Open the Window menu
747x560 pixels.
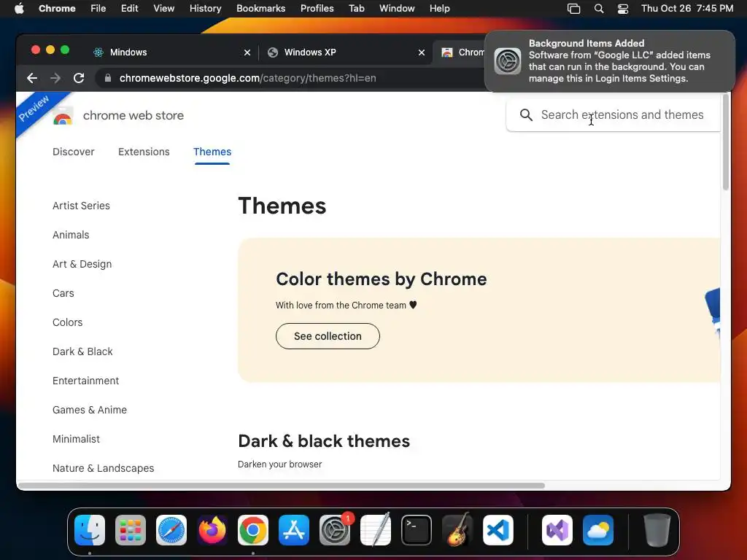(397, 9)
